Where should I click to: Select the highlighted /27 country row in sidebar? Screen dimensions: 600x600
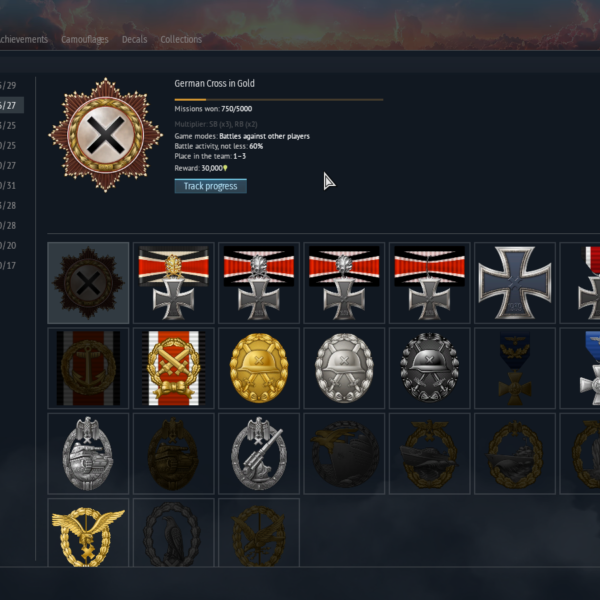11,105
